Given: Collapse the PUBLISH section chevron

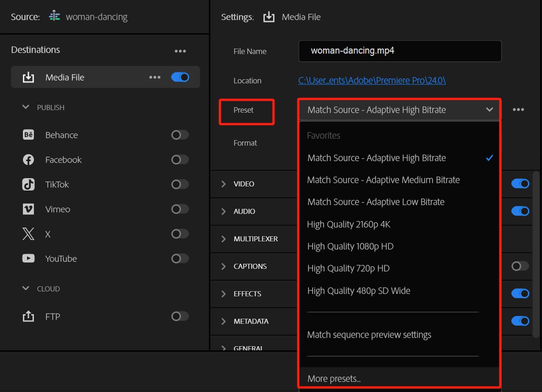Looking at the screenshot, I should (x=26, y=107).
